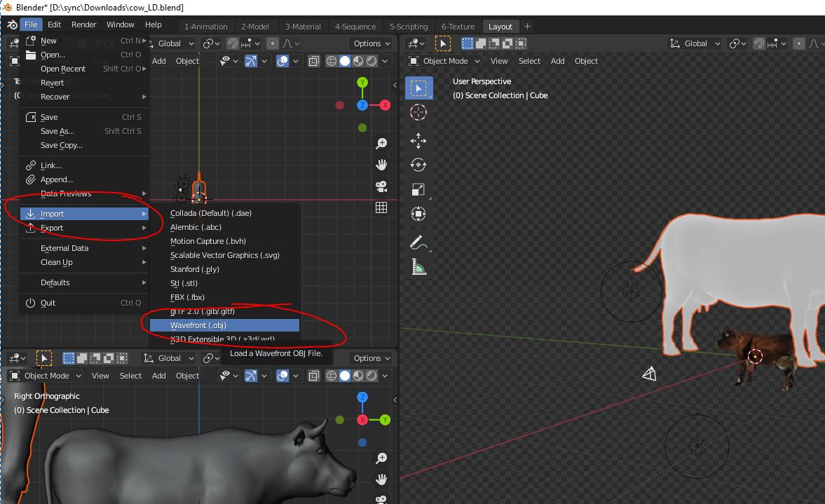This screenshot has height=504, width=825.
Task: Select the Measure tool in the viewport toolbar
Action: [x=418, y=267]
